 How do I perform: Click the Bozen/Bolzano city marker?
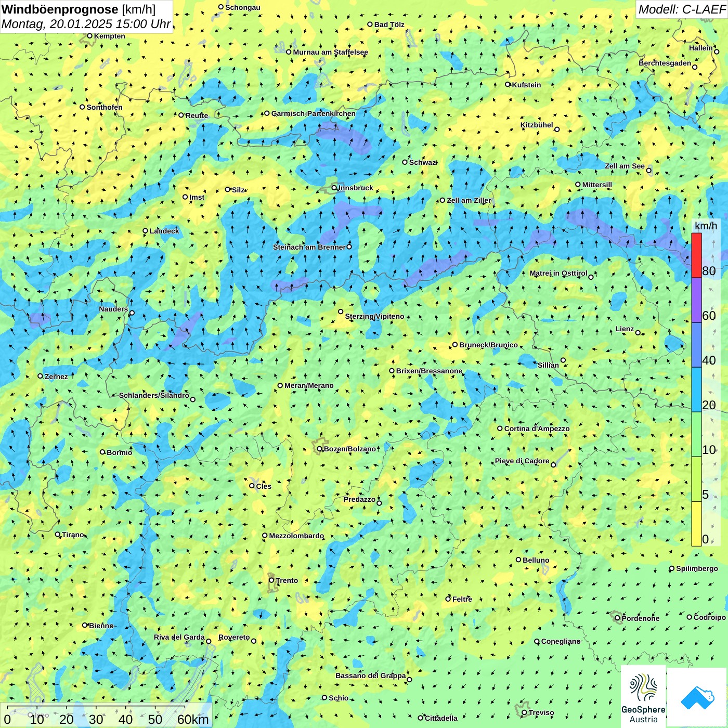tap(320, 449)
